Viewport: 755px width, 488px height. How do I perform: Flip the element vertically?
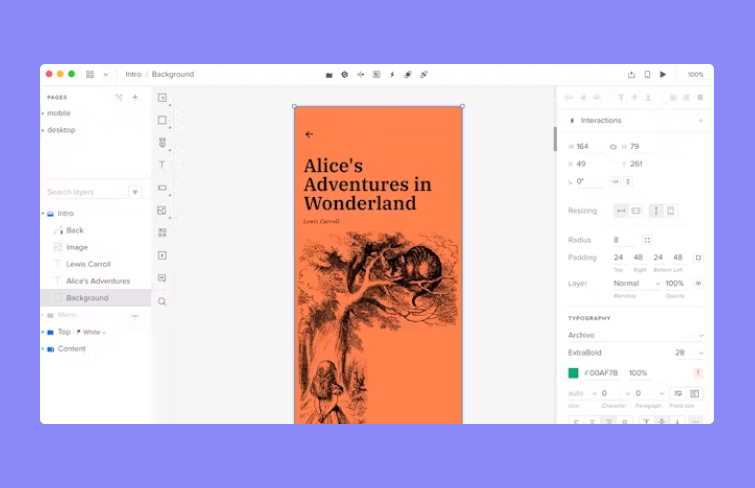tap(627, 182)
